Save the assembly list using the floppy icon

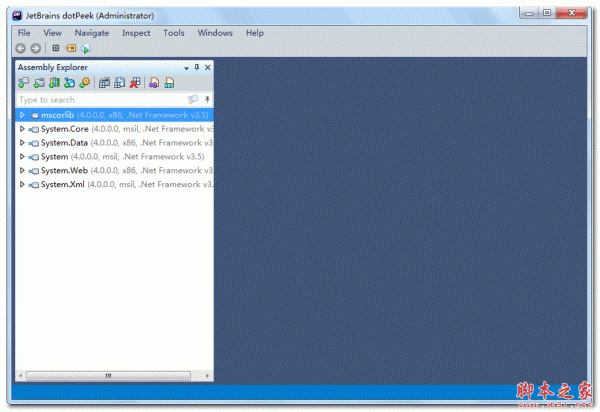coord(119,83)
